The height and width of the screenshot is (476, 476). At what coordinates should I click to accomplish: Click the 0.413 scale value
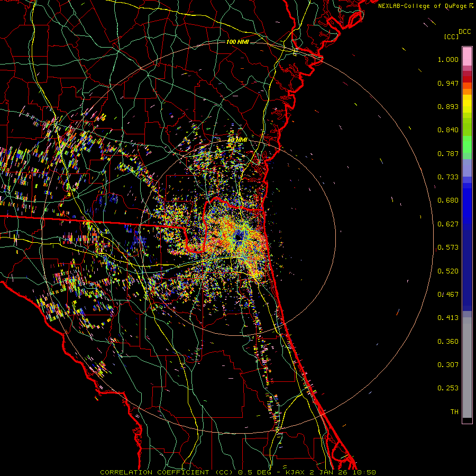(x=448, y=318)
